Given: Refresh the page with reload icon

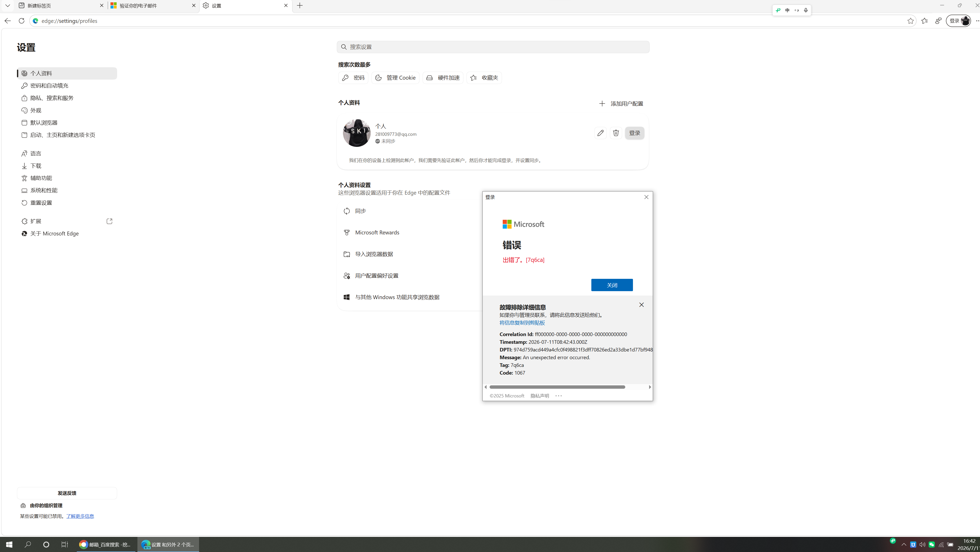Looking at the screenshot, I should [x=22, y=21].
